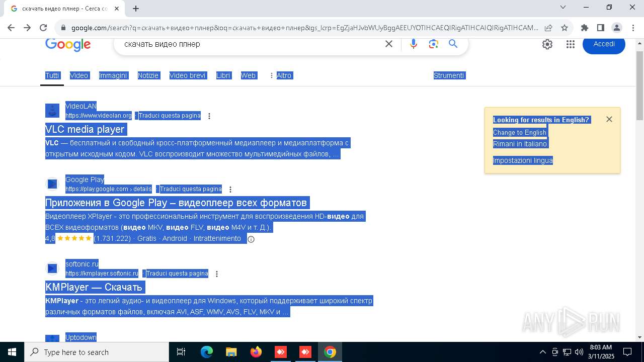Select the Tutti results tab
This screenshot has height=362, width=644.
tap(52, 75)
